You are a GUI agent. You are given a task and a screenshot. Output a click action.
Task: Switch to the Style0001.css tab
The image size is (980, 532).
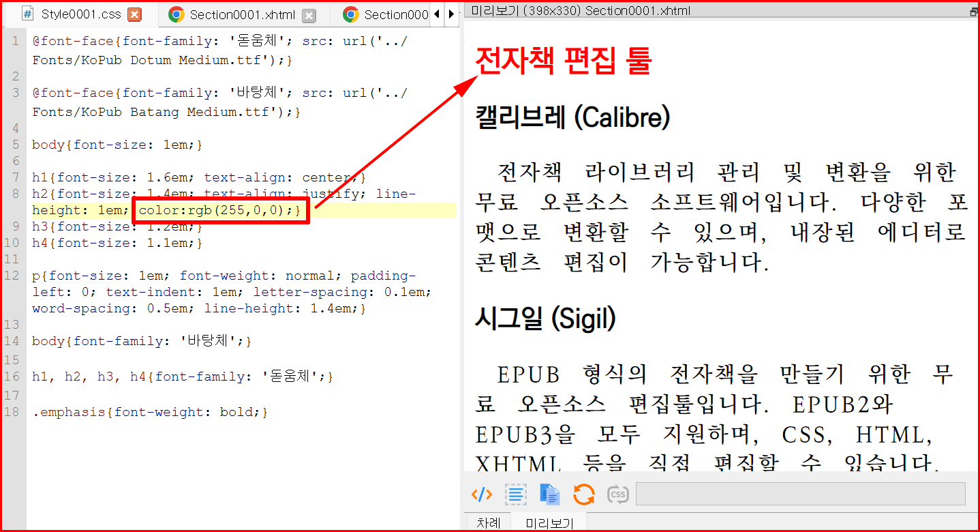pyautogui.click(x=81, y=14)
